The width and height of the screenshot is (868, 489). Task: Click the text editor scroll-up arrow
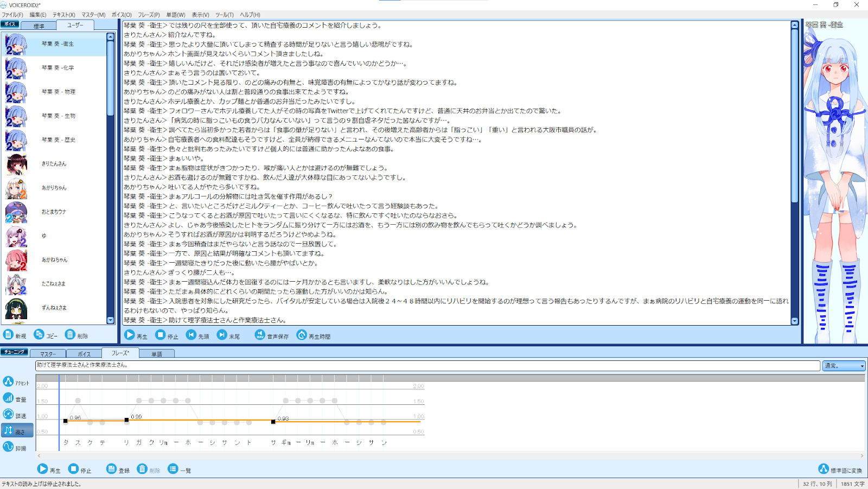[795, 25]
